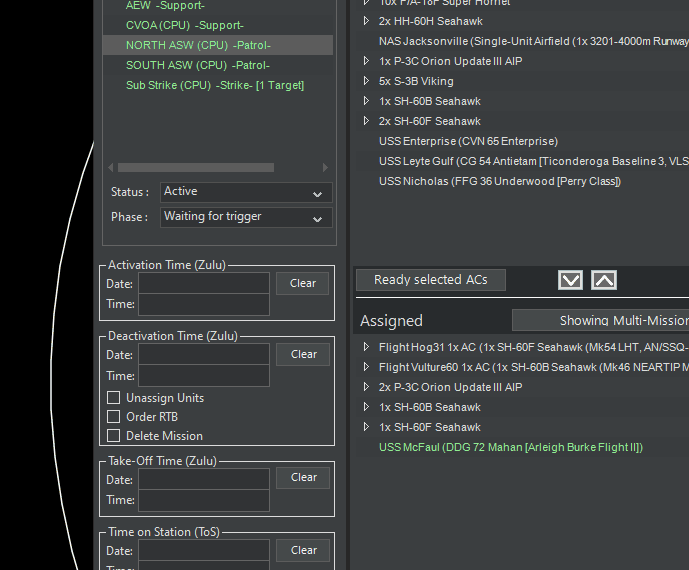
Task: Select NORTH ASW (CPU) -Patrol- mission
Action: click(218, 45)
